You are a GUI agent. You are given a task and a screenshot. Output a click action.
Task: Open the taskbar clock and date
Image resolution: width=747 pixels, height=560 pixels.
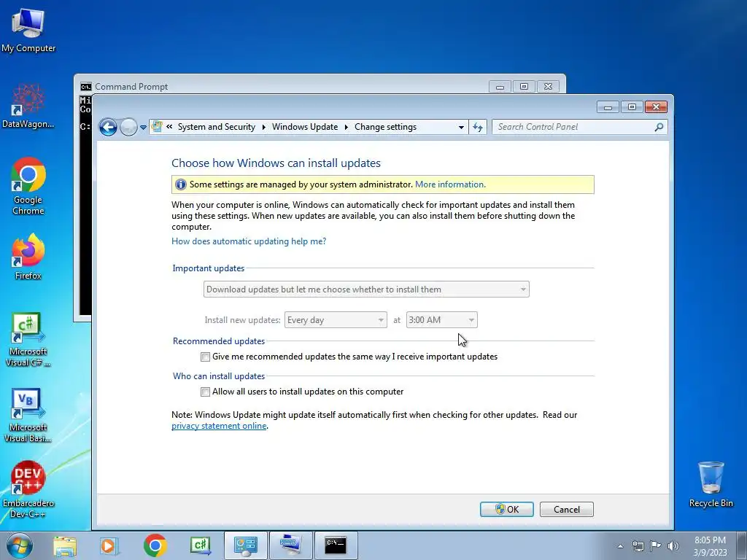(x=710, y=546)
